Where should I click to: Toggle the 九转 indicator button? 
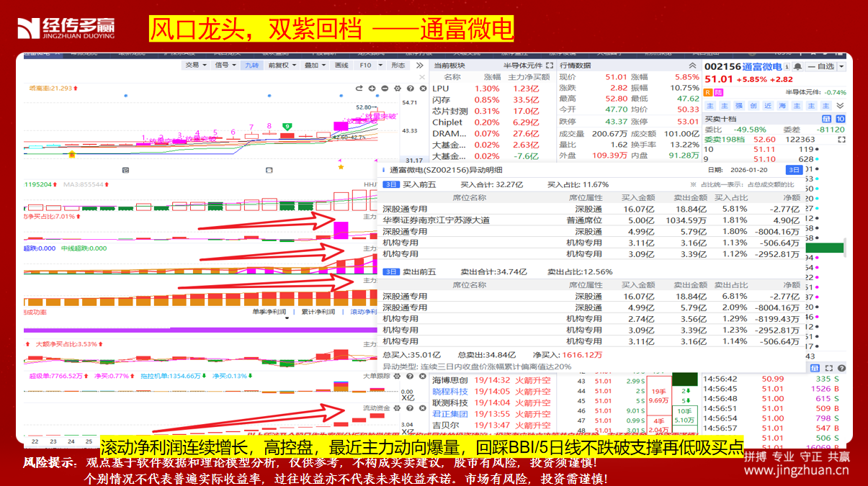[251, 65]
